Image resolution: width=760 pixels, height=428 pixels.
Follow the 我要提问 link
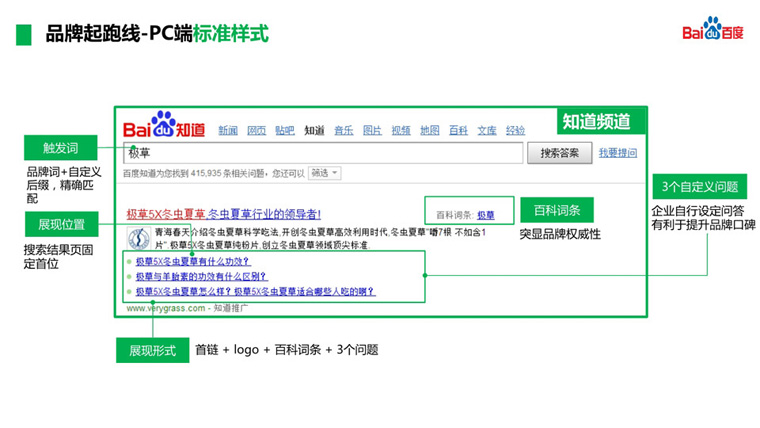click(x=618, y=153)
